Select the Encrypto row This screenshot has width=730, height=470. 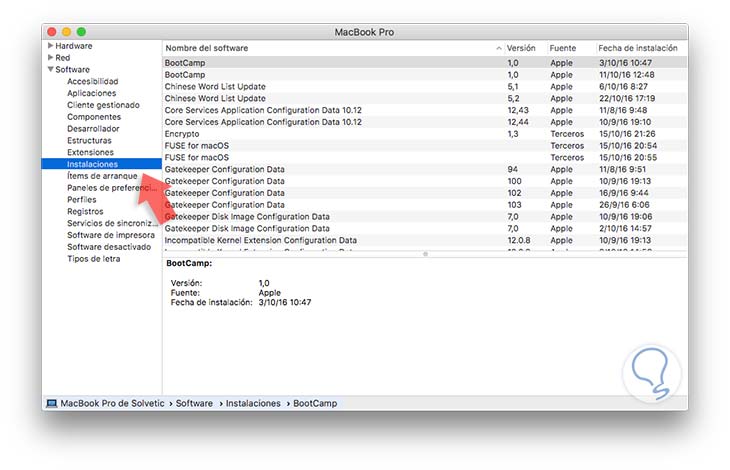click(425, 134)
